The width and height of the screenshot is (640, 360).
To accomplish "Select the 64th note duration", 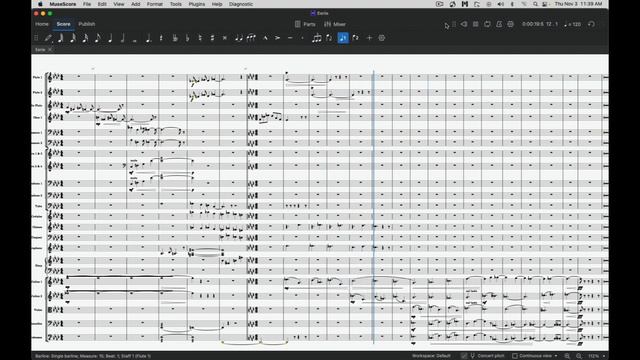I will pos(61,38).
